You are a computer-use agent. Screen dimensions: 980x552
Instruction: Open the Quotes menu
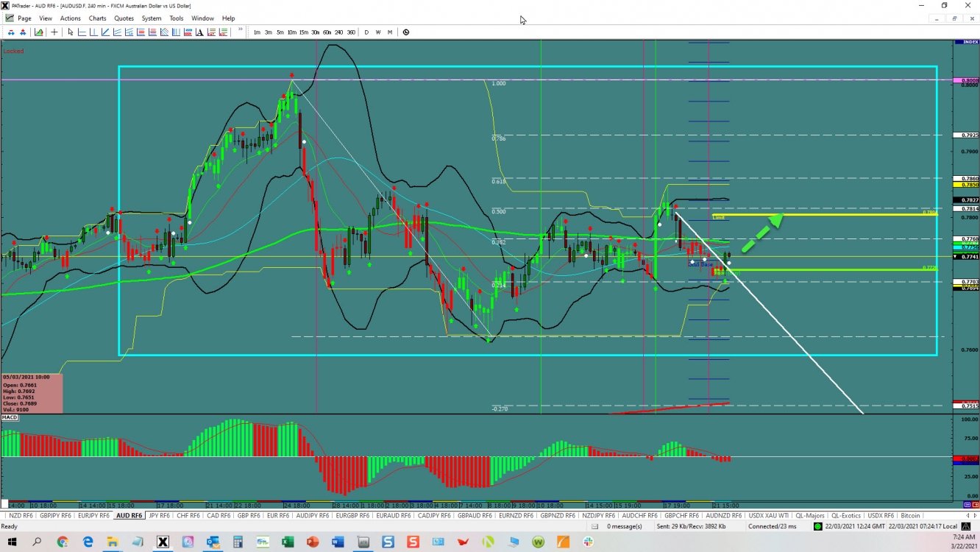pos(124,18)
